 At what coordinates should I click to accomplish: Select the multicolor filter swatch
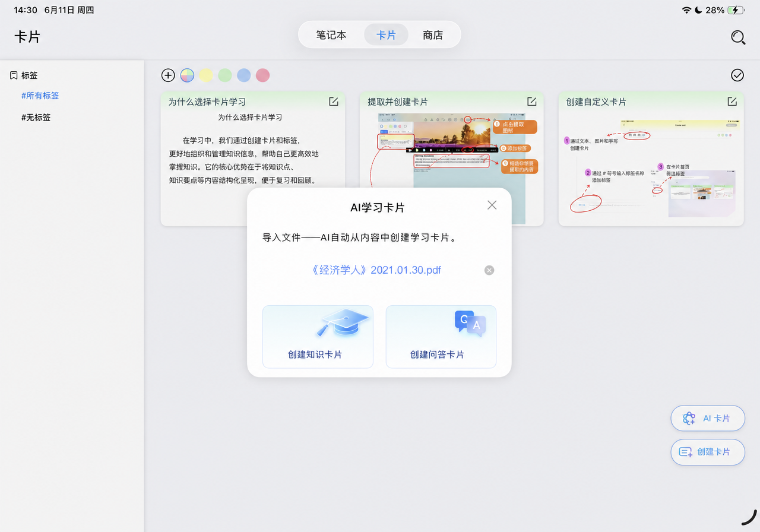pyautogui.click(x=187, y=75)
